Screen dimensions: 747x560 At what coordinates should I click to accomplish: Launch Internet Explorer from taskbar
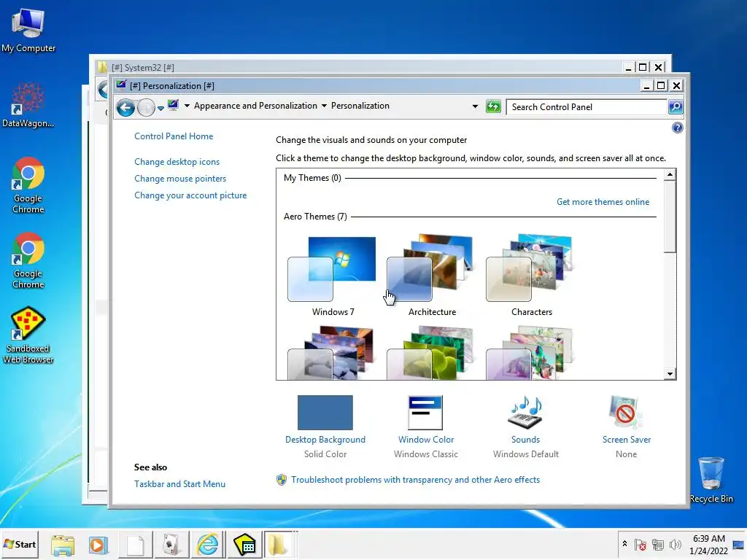point(208,544)
